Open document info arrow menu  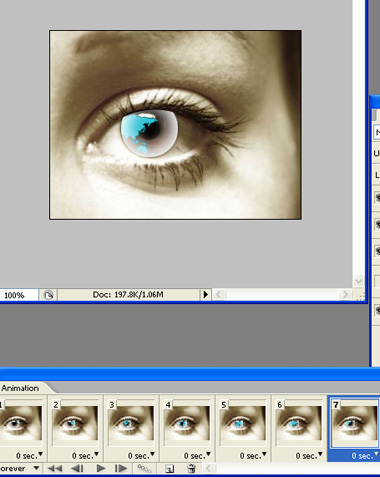[206, 295]
